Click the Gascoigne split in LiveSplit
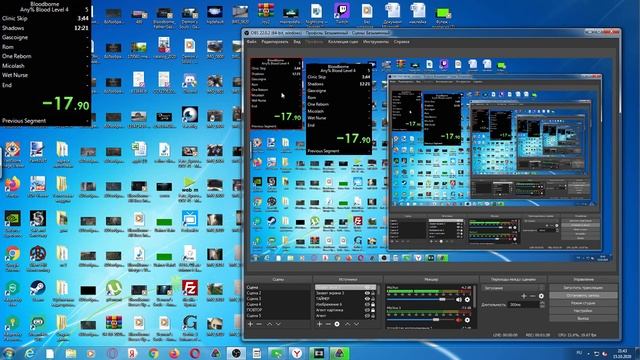640x360 pixels. (x=45, y=37)
